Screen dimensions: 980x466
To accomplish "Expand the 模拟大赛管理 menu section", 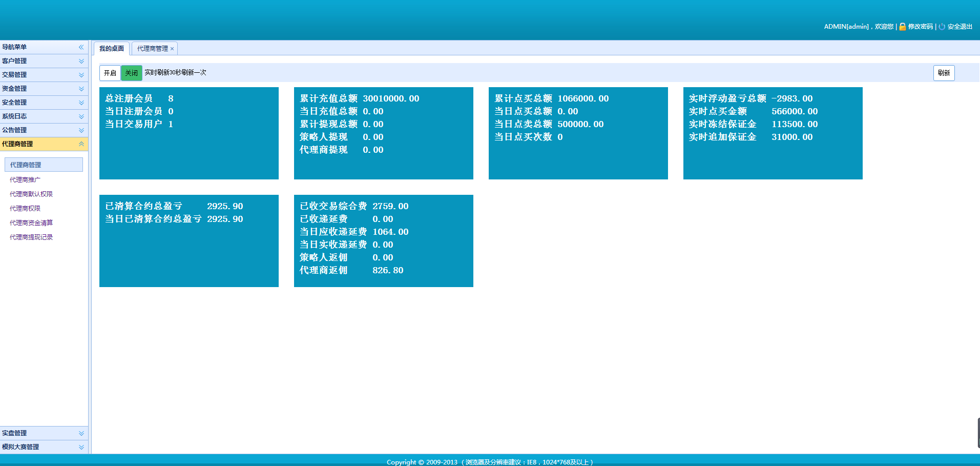I will 44,447.
